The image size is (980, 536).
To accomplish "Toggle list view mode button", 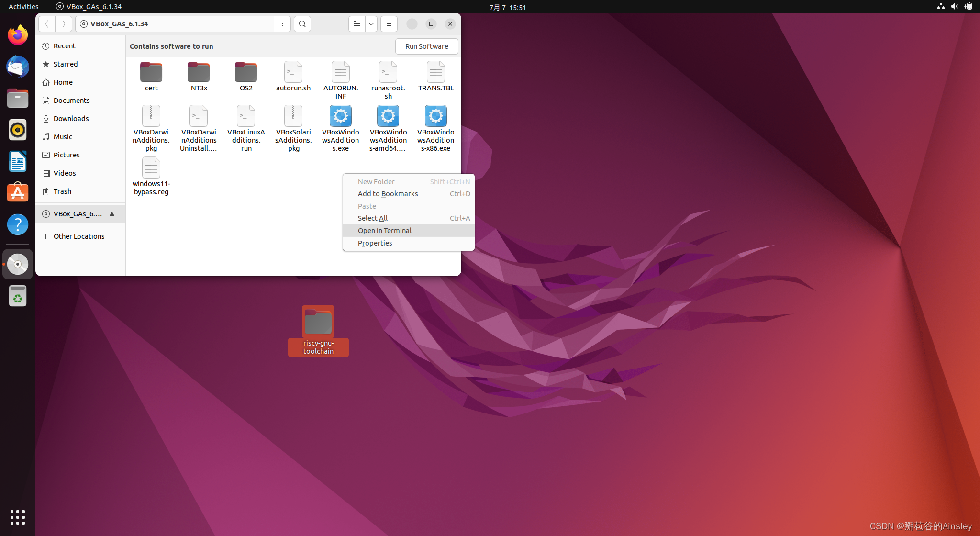I will point(357,24).
